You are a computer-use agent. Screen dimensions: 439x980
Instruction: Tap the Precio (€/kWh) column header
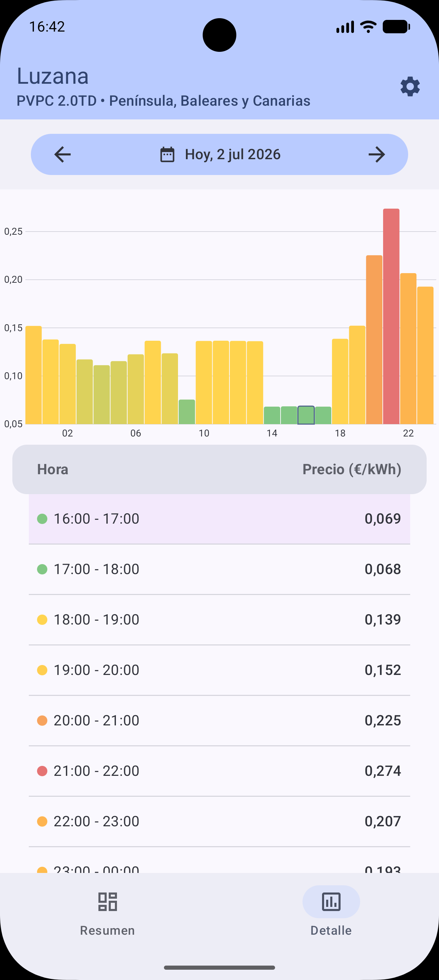[x=352, y=469]
